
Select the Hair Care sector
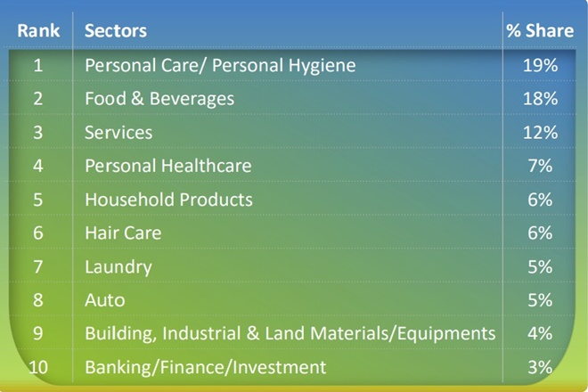(x=123, y=233)
